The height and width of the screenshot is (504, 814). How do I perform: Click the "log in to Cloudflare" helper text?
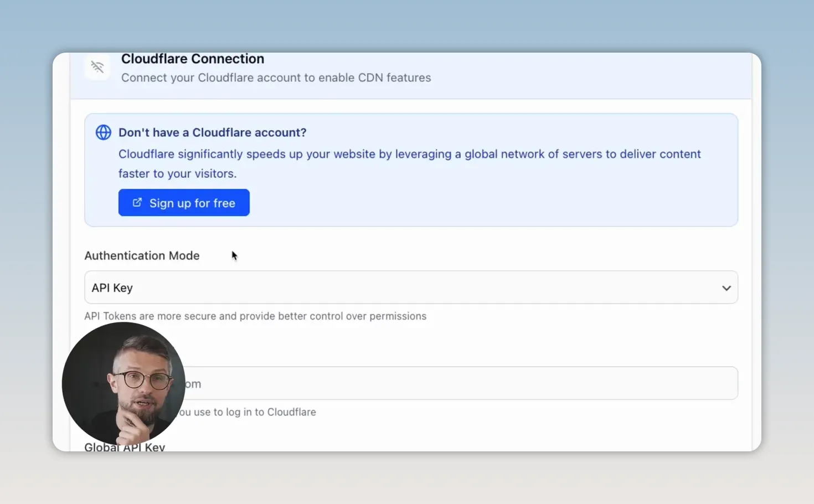(246, 412)
